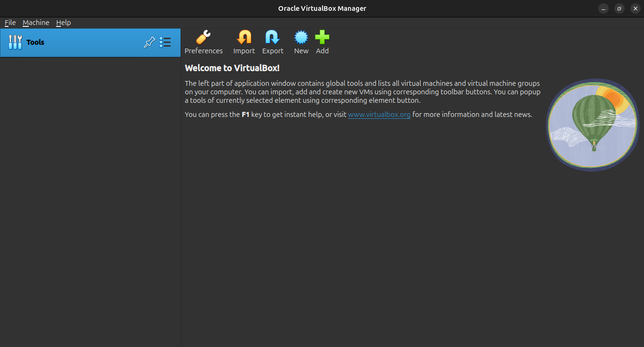The width and height of the screenshot is (644, 347).
Task: Click the Tools wrench icon
Action: (x=15, y=42)
